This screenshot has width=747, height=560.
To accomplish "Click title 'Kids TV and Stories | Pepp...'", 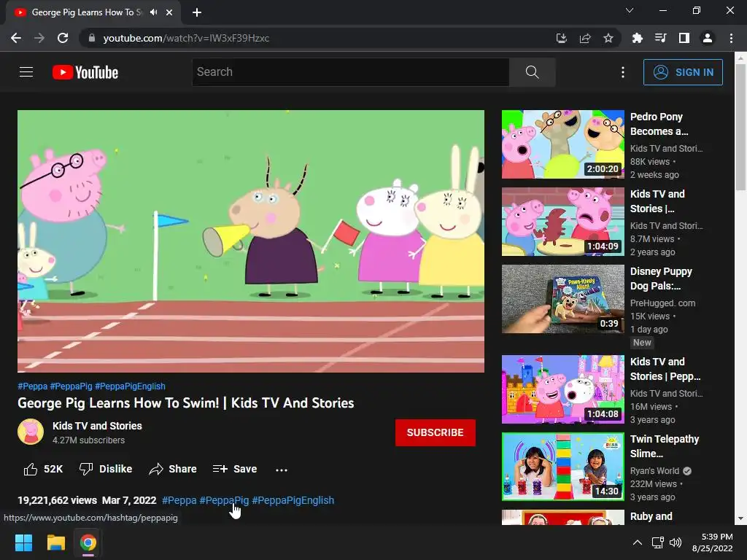I will tap(665, 369).
